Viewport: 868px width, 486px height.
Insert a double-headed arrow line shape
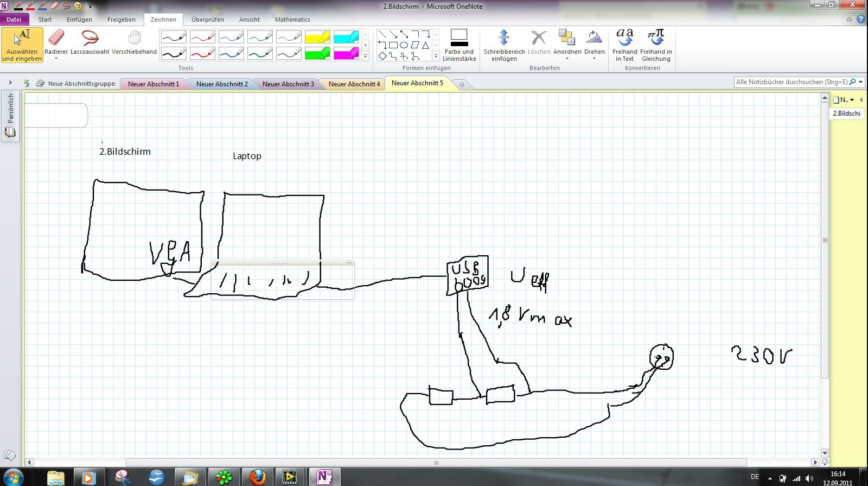pos(404,34)
